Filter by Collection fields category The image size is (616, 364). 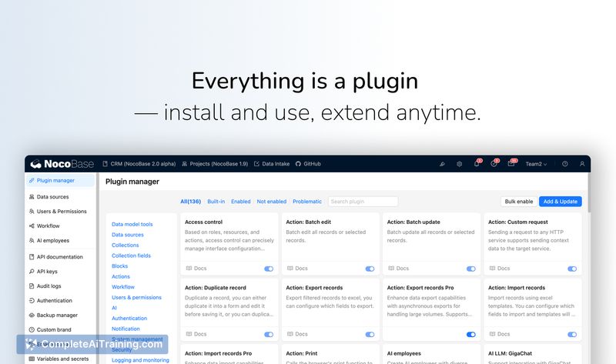(131, 255)
